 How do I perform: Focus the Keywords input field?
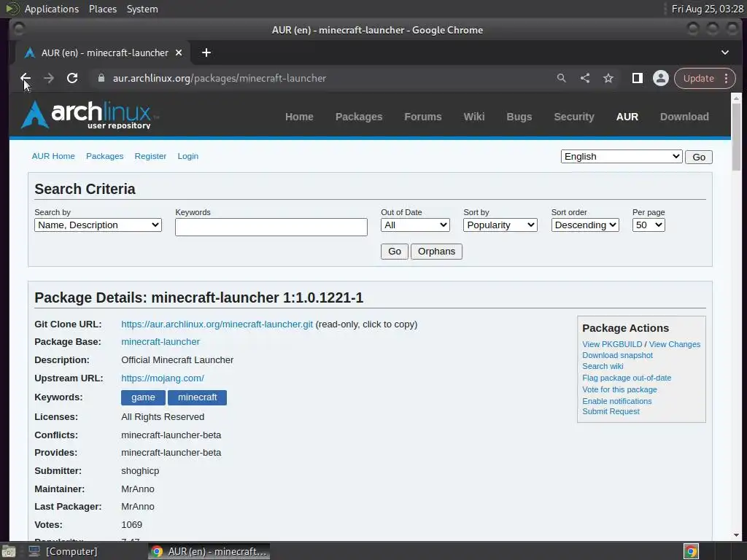[x=271, y=227]
